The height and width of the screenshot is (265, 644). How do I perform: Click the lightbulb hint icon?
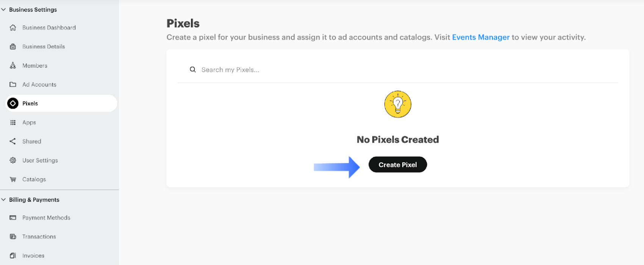tap(397, 104)
